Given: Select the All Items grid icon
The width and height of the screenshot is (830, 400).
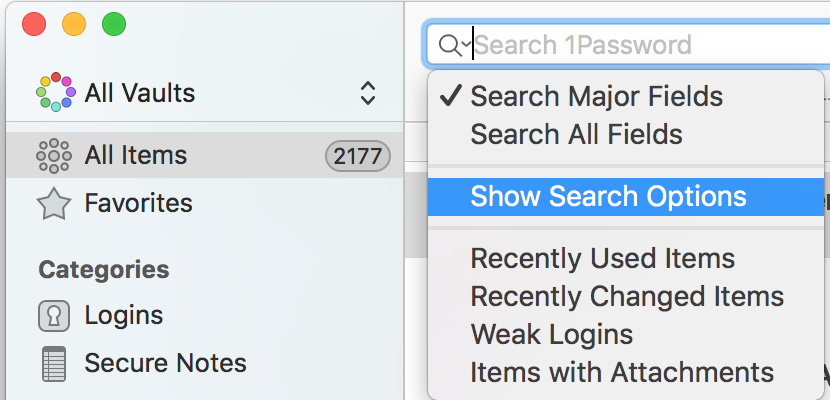Looking at the screenshot, I should click(53, 156).
